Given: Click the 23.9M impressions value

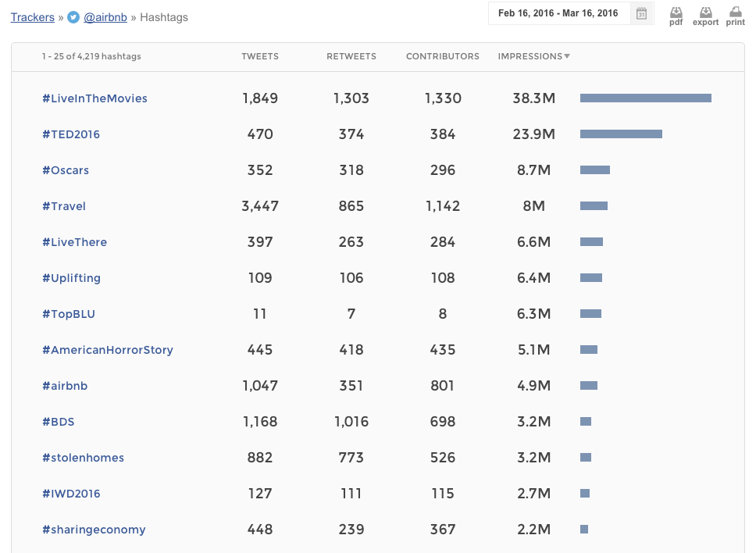Looking at the screenshot, I should point(533,134).
